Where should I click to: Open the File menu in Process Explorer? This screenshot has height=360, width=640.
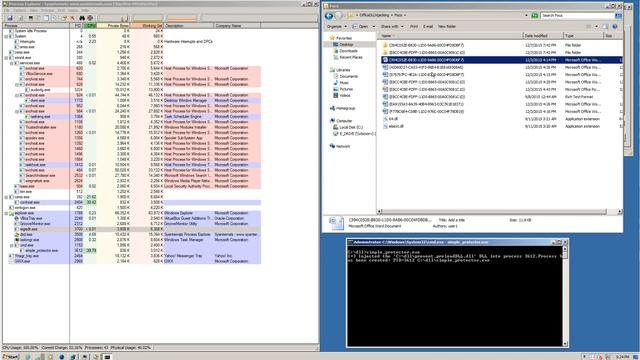tap(7, 10)
